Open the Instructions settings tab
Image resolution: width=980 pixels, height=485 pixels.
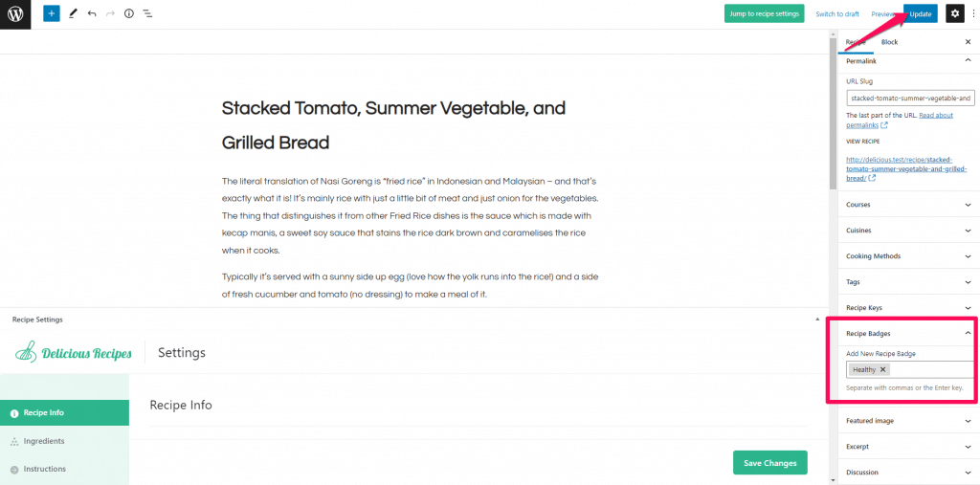point(45,469)
